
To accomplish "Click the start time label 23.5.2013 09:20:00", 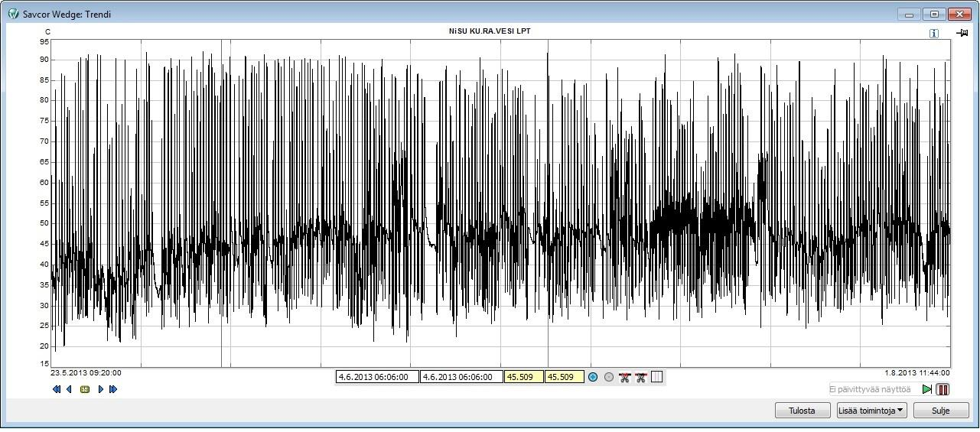I will (86, 373).
